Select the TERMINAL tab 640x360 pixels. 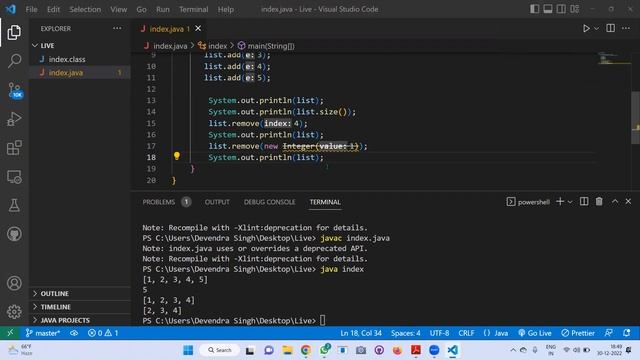tap(325, 202)
